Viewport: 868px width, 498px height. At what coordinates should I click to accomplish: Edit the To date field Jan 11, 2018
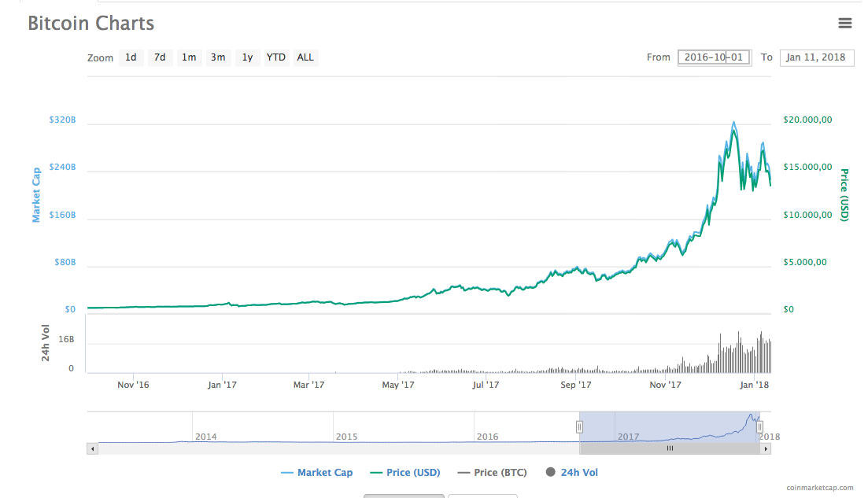point(817,57)
